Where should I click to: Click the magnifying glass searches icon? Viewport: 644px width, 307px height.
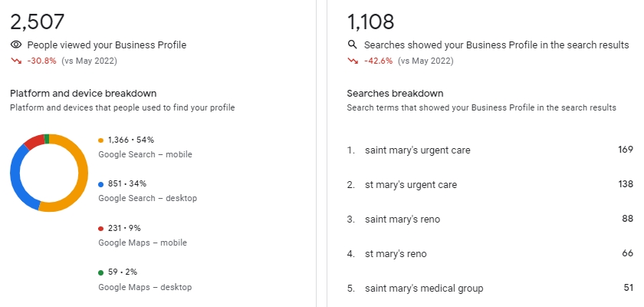point(353,45)
